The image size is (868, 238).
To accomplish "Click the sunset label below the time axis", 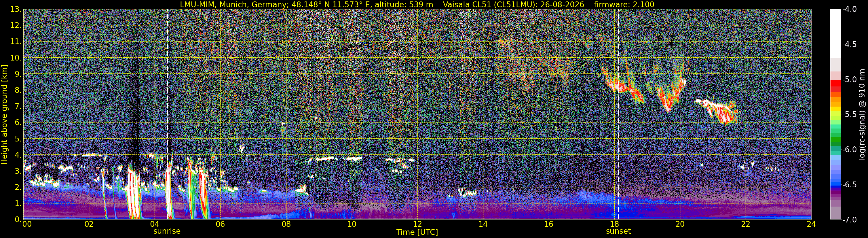I will [618, 231].
